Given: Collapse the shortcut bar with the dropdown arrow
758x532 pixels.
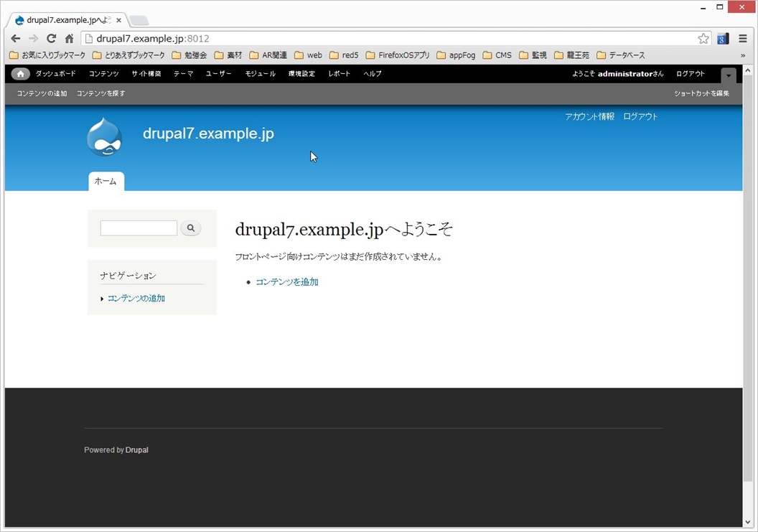Looking at the screenshot, I should click(x=729, y=75).
